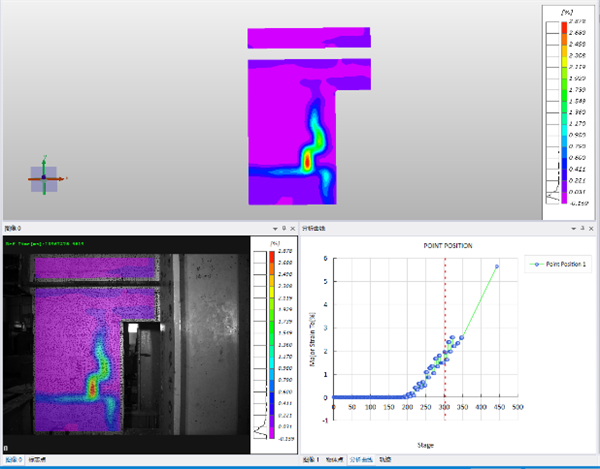Open the 图像 0 panel options dropdown arrow

[273, 229]
